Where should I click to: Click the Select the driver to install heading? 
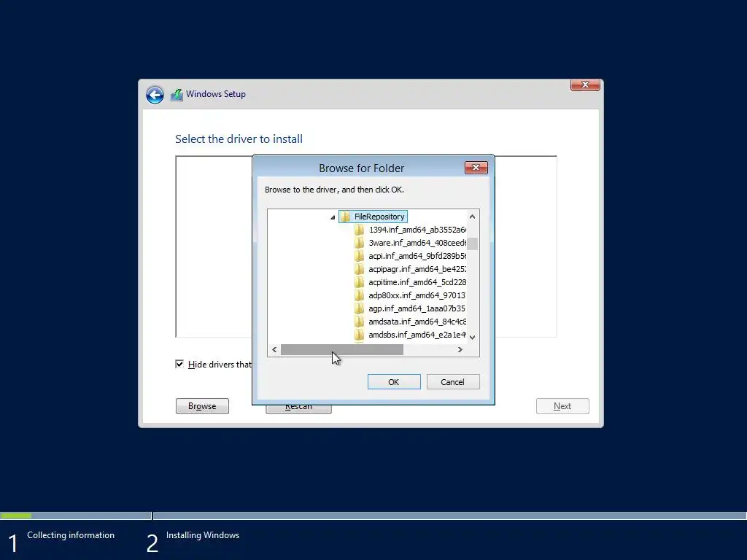click(239, 139)
